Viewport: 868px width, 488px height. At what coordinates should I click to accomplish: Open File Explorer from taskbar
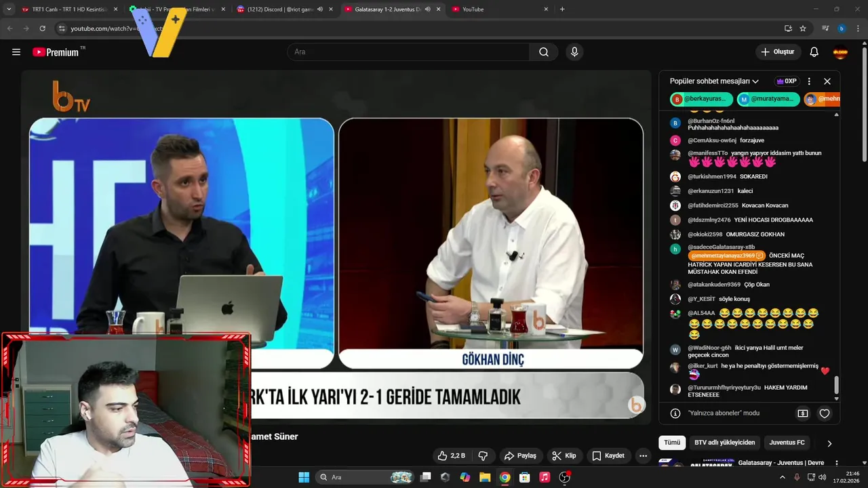coord(485,477)
